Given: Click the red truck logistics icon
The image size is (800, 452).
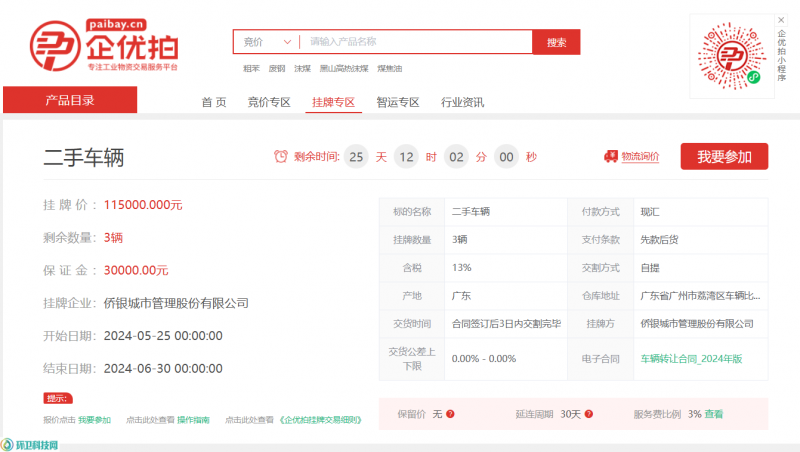Looking at the screenshot, I should pos(610,157).
